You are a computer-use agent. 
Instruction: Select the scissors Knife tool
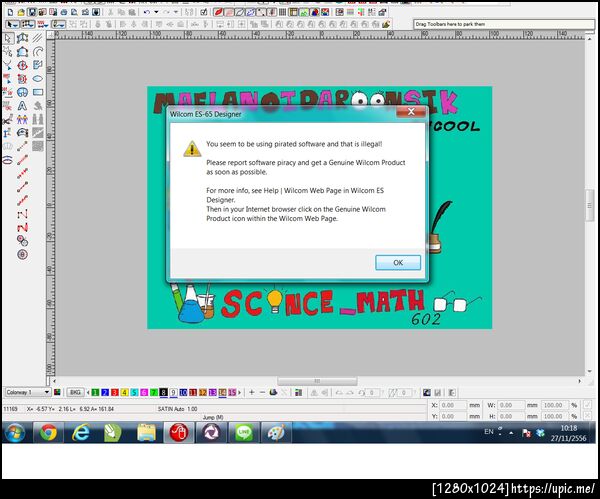point(7,119)
